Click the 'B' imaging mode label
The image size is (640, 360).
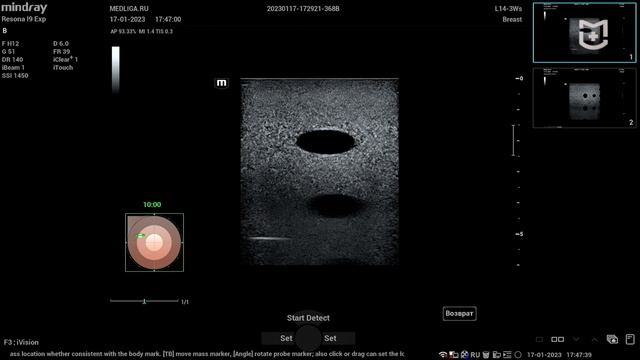pyautogui.click(x=4, y=31)
